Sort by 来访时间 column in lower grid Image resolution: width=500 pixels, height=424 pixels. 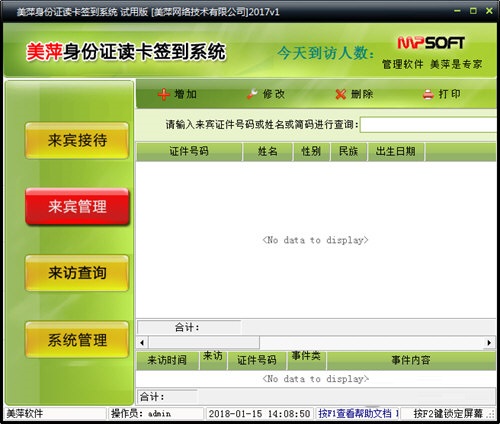pos(167,360)
